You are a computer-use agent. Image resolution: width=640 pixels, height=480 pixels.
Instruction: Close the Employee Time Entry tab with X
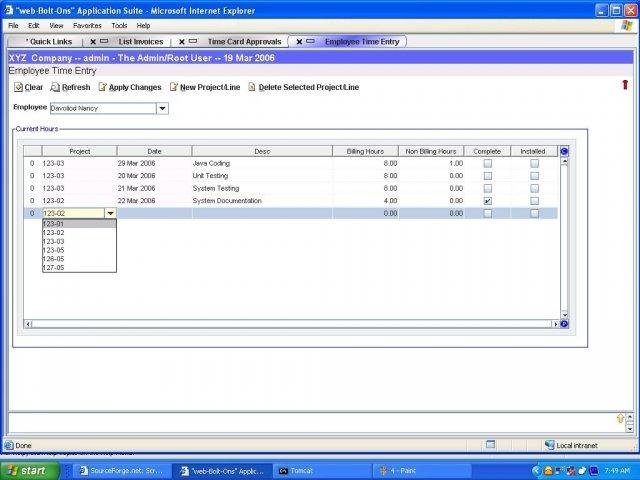pyautogui.click(x=299, y=42)
